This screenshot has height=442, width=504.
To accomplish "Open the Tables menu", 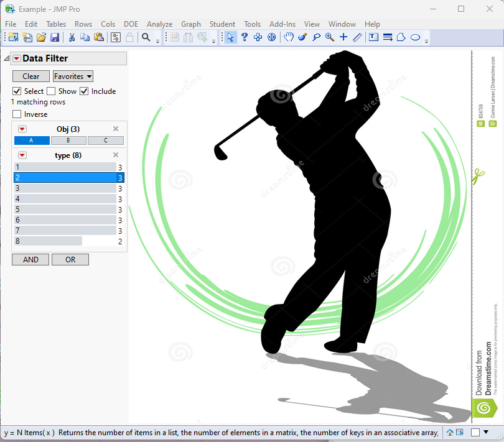I will point(56,24).
